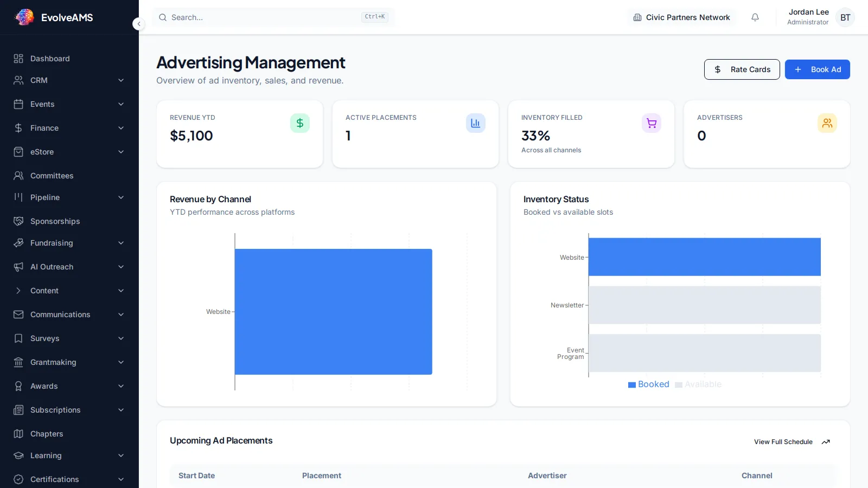This screenshot has width=868, height=488.
Task: Select the Awards menu item
Action: tap(69, 386)
